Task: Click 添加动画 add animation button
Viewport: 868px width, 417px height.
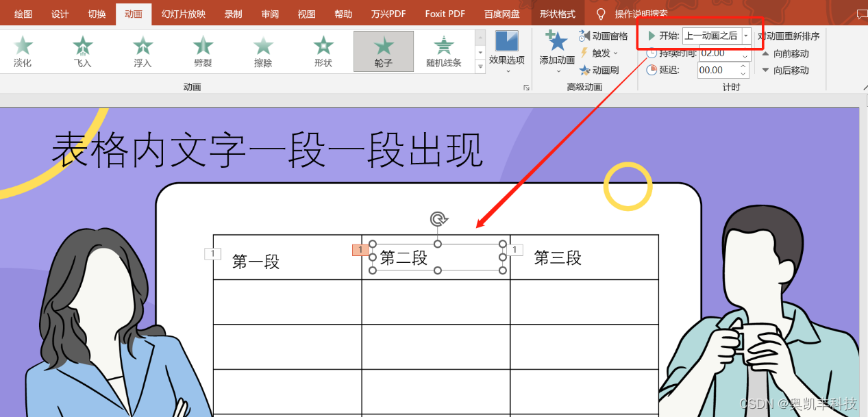Action: click(x=558, y=53)
